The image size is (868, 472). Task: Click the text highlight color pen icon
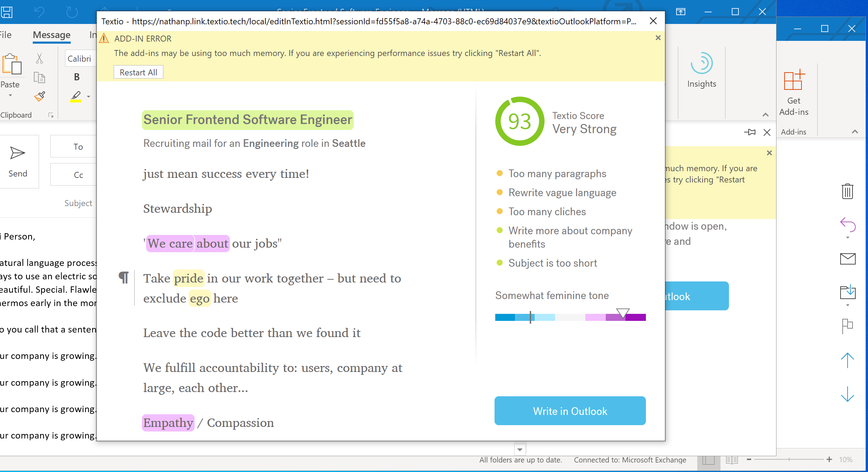(x=76, y=96)
